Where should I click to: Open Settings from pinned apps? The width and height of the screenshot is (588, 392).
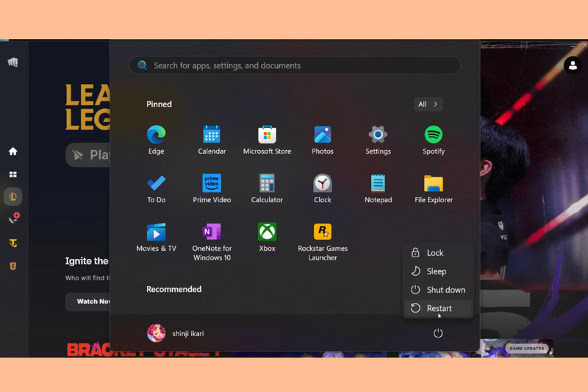(x=378, y=140)
